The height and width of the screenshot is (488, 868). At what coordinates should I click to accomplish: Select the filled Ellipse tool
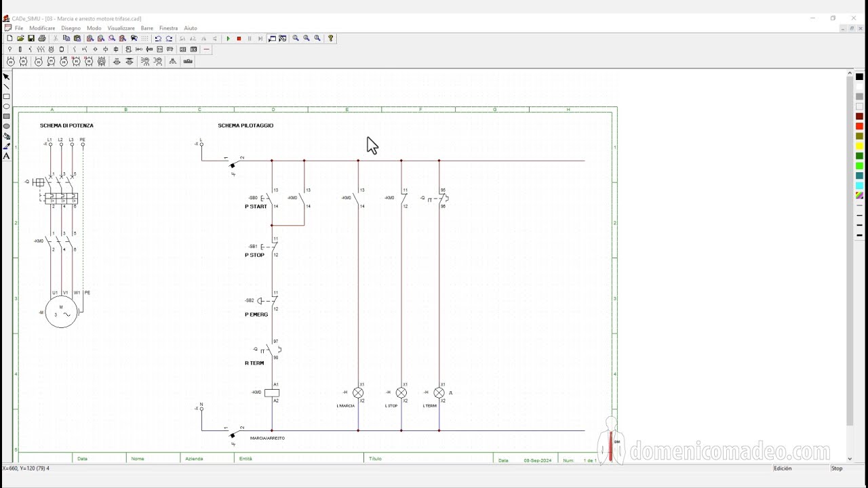click(x=7, y=126)
